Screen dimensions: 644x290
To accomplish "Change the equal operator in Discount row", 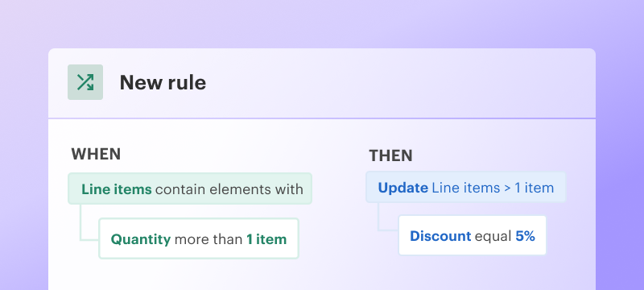I will (493, 237).
